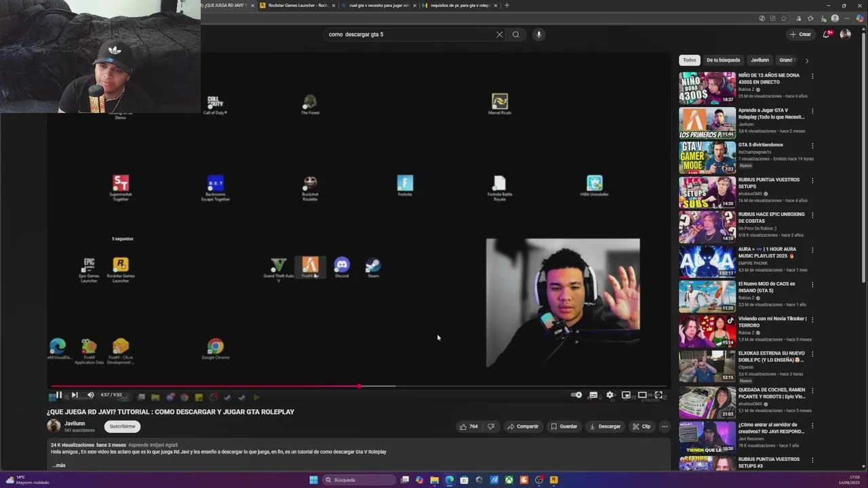Switch to theater mode view
The height and width of the screenshot is (488, 868).
point(642,395)
